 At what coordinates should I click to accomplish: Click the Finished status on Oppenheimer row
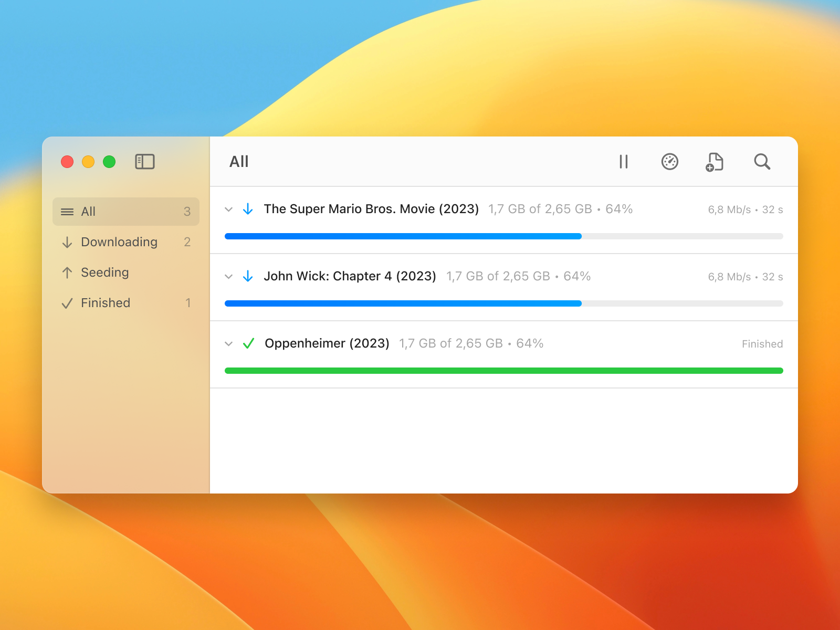(x=762, y=344)
